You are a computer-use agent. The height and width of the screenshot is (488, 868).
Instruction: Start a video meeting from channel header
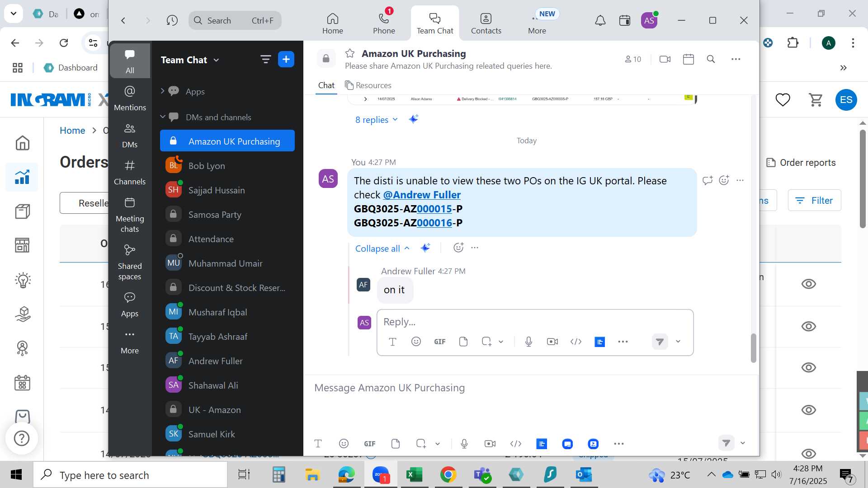point(665,59)
